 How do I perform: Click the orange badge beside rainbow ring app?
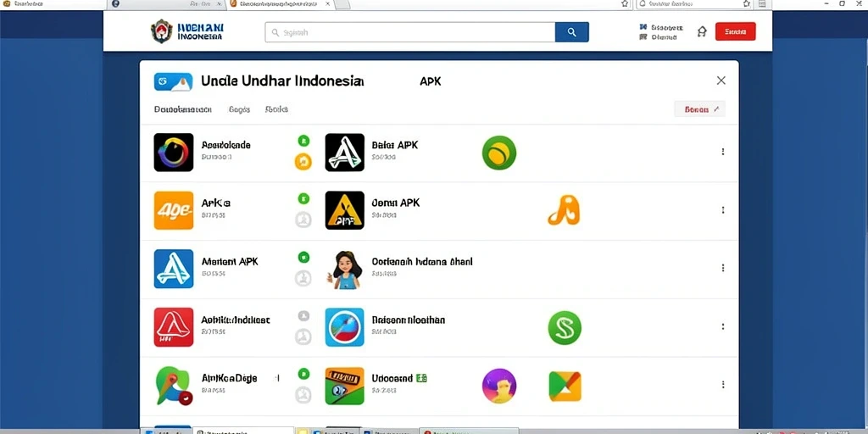pos(303,162)
